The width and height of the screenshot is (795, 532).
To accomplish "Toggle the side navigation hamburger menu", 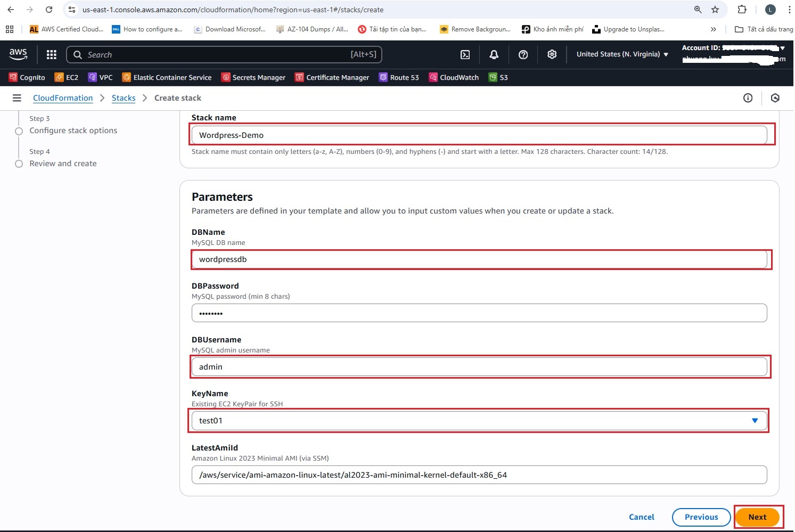I will click(x=17, y=98).
